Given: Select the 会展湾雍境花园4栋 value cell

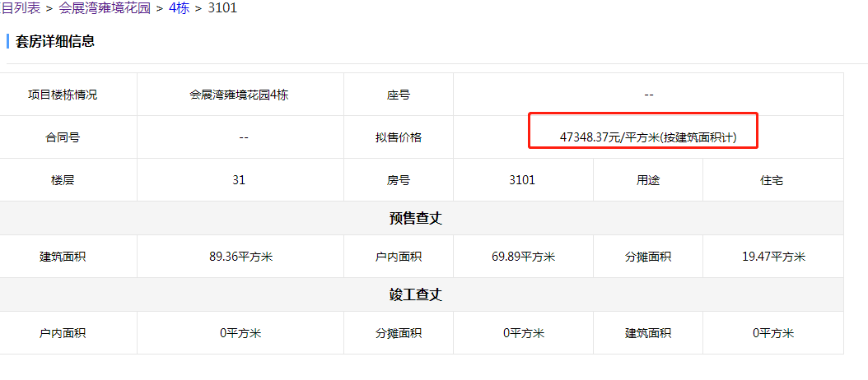Looking at the screenshot, I should click(239, 95).
